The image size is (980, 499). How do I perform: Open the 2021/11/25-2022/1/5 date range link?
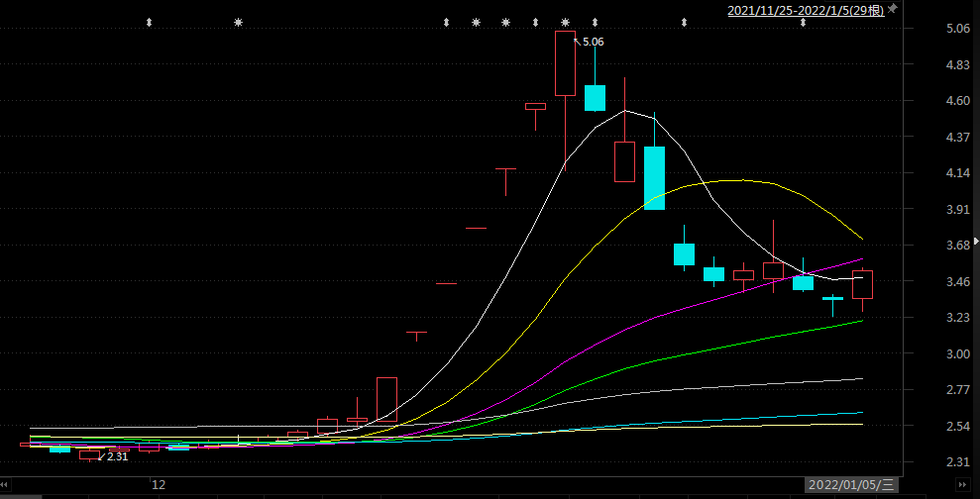click(806, 10)
